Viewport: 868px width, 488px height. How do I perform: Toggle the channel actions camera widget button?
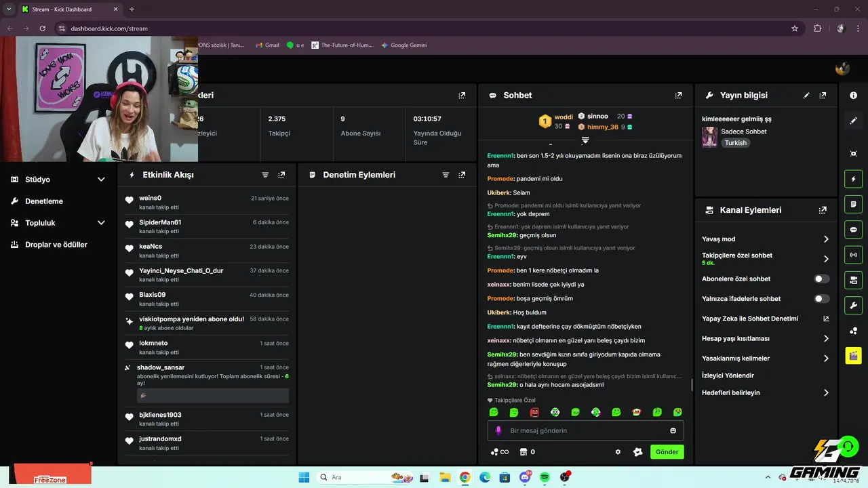pyautogui.click(x=853, y=280)
